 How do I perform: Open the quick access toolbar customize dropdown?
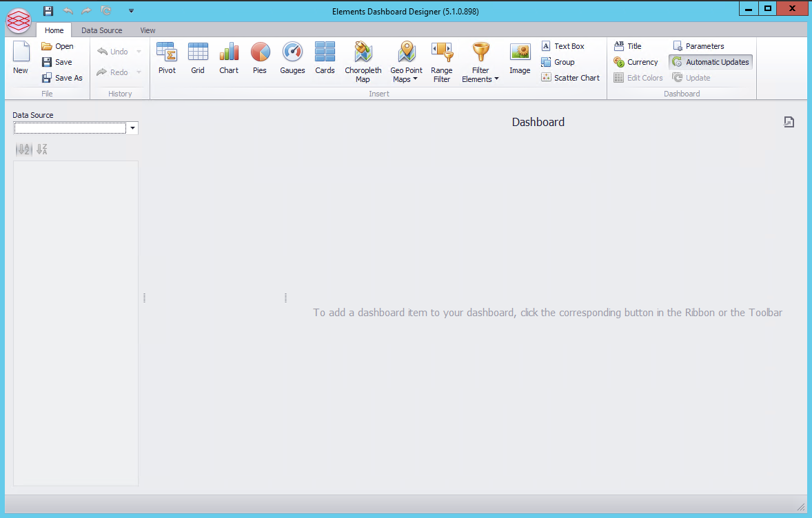(x=131, y=11)
